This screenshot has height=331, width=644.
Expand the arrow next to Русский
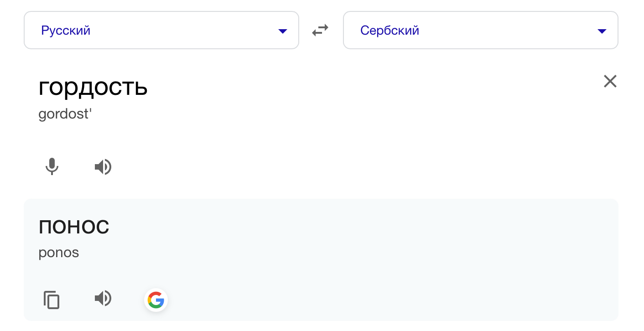pos(283,31)
